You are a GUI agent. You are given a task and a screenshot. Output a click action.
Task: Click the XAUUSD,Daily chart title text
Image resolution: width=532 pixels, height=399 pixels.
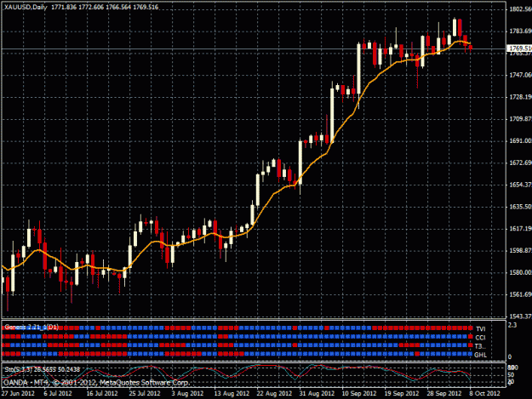[26, 7]
